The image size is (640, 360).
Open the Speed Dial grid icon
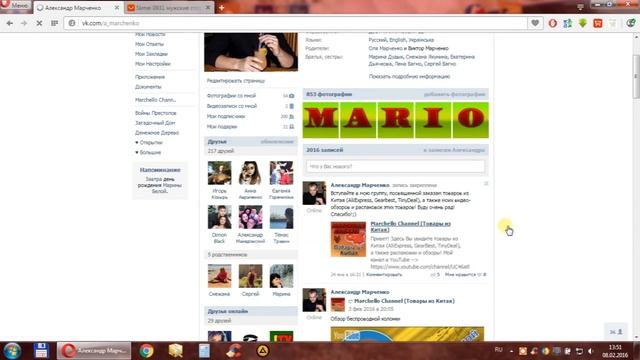tap(54, 23)
